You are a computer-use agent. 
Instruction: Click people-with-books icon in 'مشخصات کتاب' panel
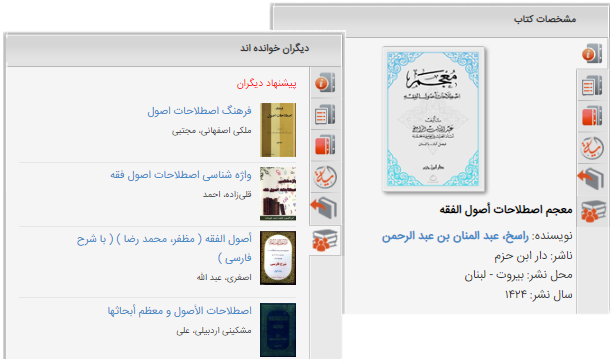593,211
